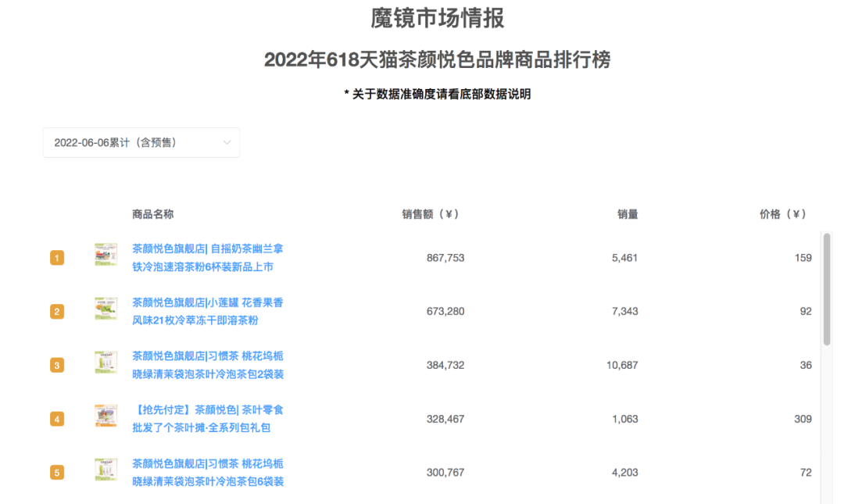Viewport: 844px width, 504px height.
Task: Expand the chevron arrow on the date selector
Action: tap(227, 142)
